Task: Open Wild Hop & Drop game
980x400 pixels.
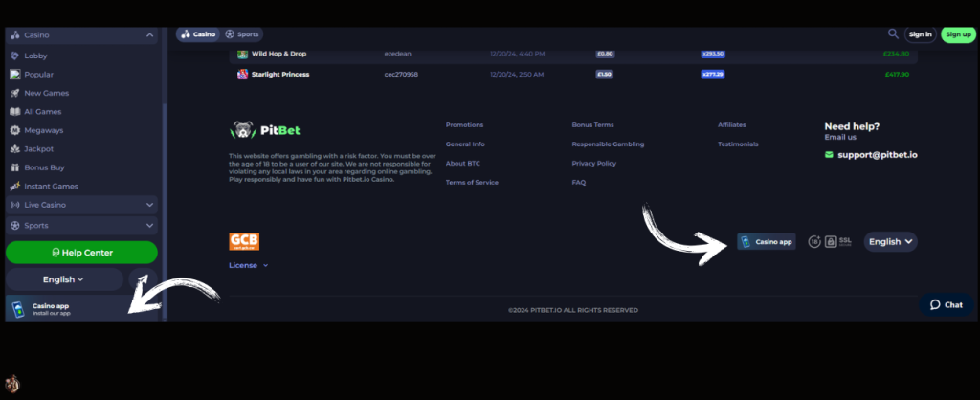Action: [278, 54]
